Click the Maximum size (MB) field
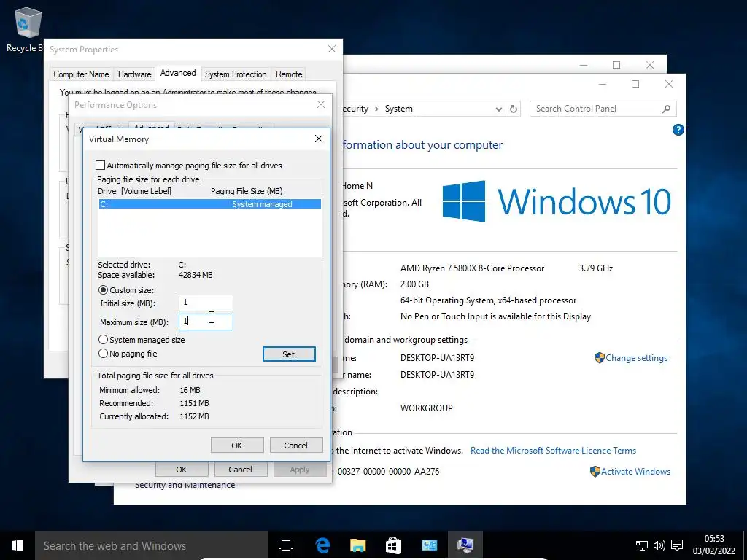Image resolution: width=747 pixels, height=560 pixels. (x=206, y=322)
